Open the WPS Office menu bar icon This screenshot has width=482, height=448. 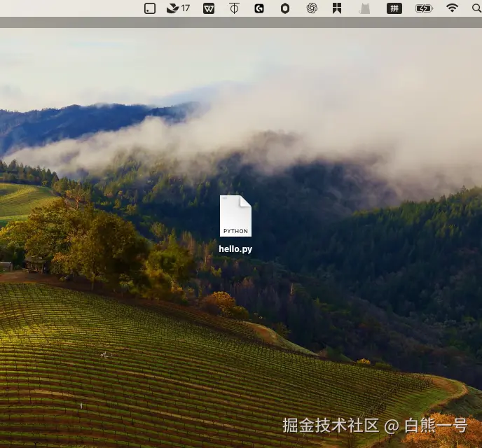209,8
